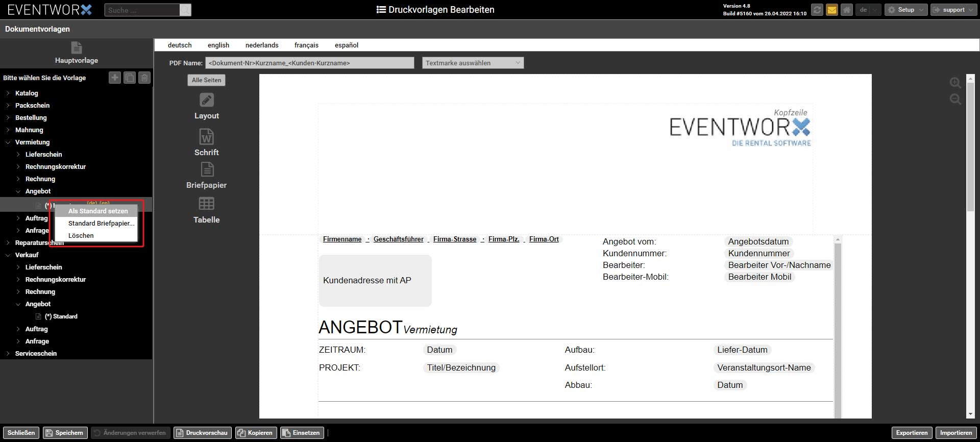Click the refresh icon in header
980x442 pixels.
pos(817,10)
